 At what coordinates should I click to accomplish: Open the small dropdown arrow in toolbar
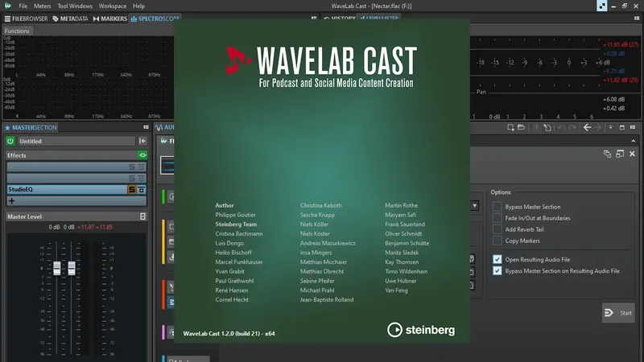(x=611, y=128)
